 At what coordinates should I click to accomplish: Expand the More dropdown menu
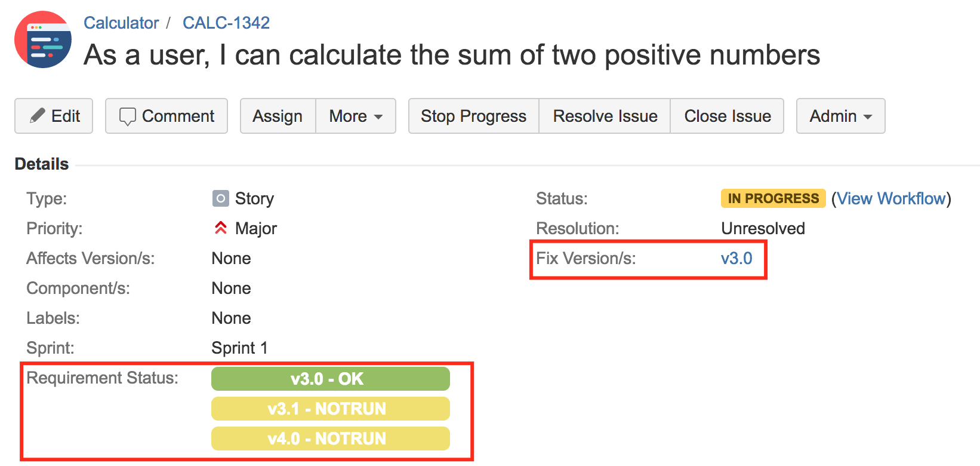[x=356, y=116]
